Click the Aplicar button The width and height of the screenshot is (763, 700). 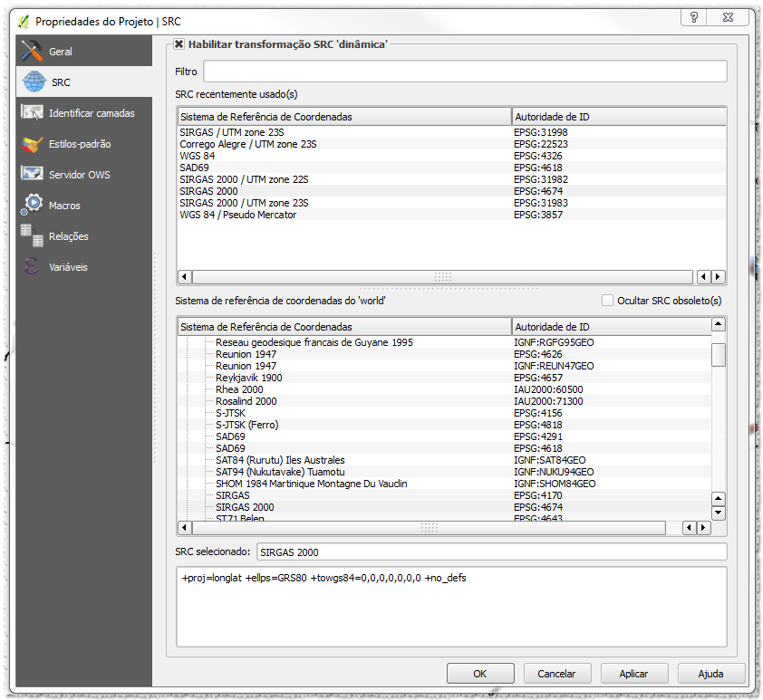point(633,674)
